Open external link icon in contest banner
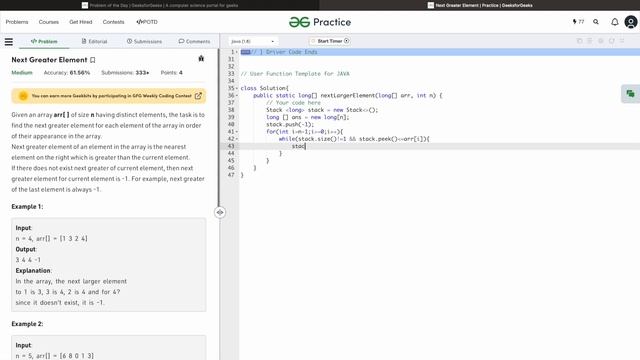The image size is (640, 360). tap(198, 96)
